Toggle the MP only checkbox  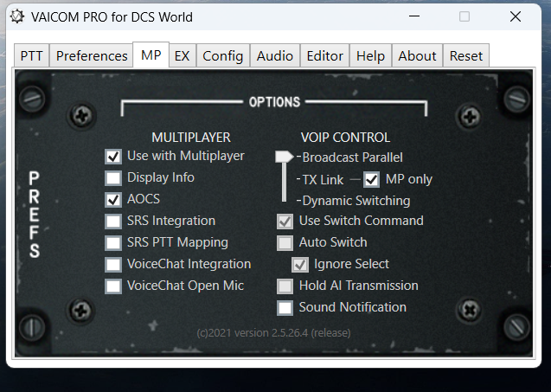coord(371,180)
